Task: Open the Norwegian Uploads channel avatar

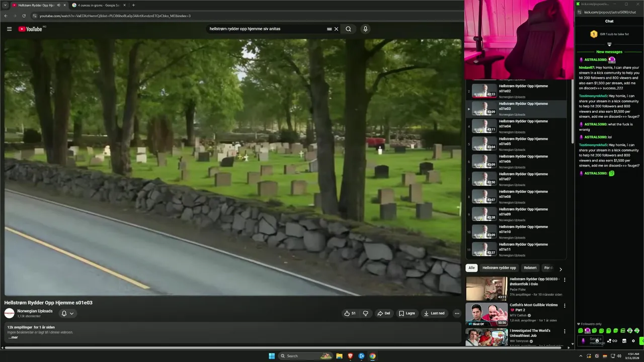Action: (x=9, y=313)
